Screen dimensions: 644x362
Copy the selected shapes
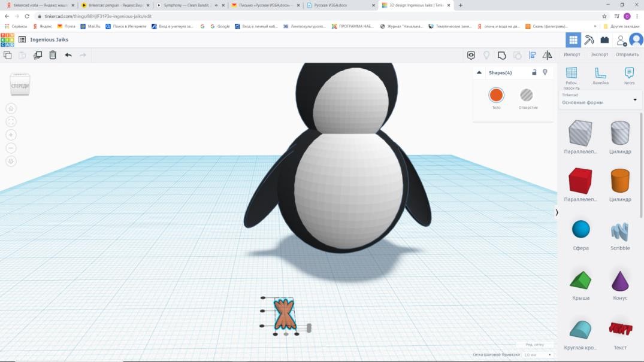pos(7,55)
